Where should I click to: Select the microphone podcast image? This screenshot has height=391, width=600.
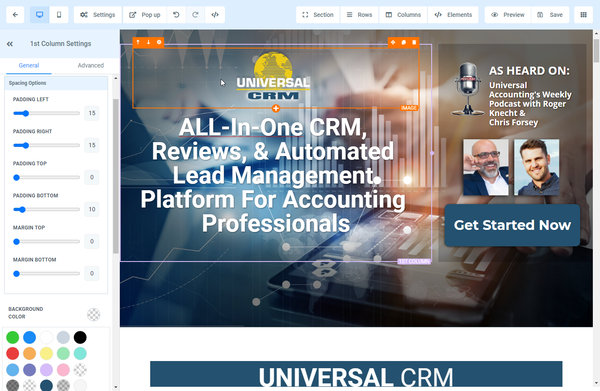(x=468, y=89)
